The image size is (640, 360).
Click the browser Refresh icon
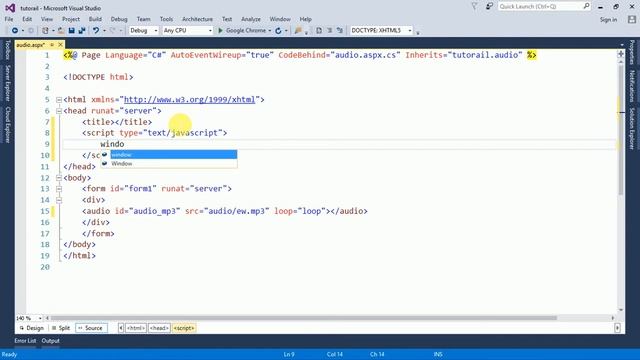(278, 31)
